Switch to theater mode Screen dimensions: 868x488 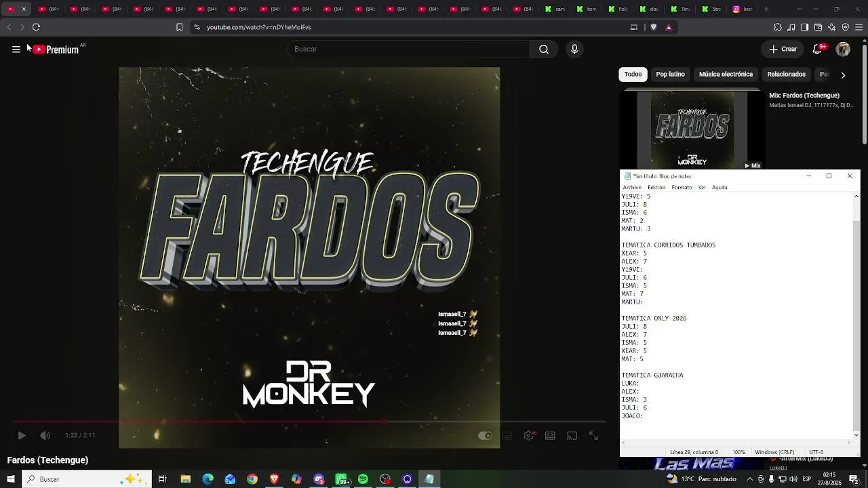[x=550, y=436]
